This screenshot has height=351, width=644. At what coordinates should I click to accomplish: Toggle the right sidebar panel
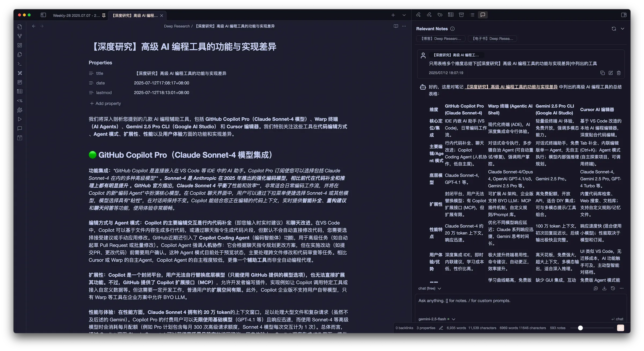tap(624, 15)
